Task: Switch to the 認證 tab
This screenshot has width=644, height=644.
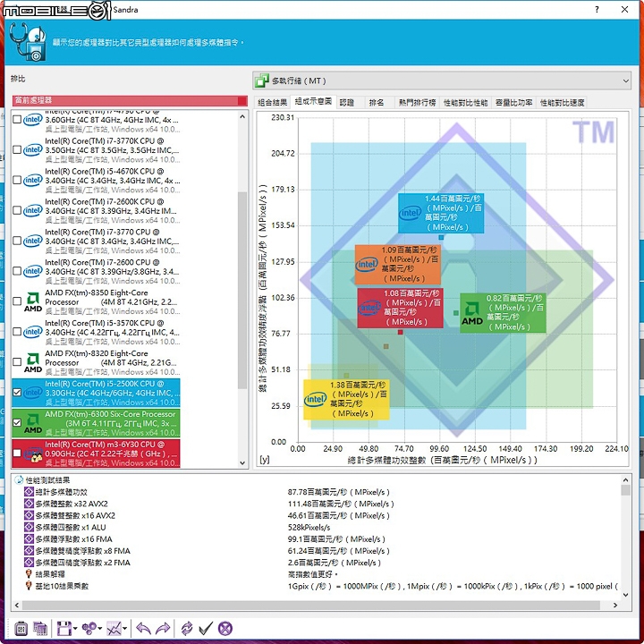Action: [x=347, y=102]
